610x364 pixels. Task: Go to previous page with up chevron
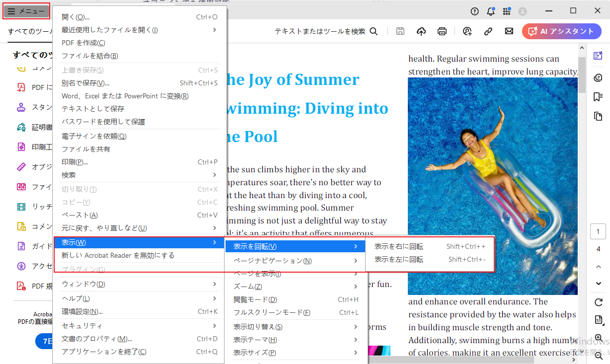[598, 267]
